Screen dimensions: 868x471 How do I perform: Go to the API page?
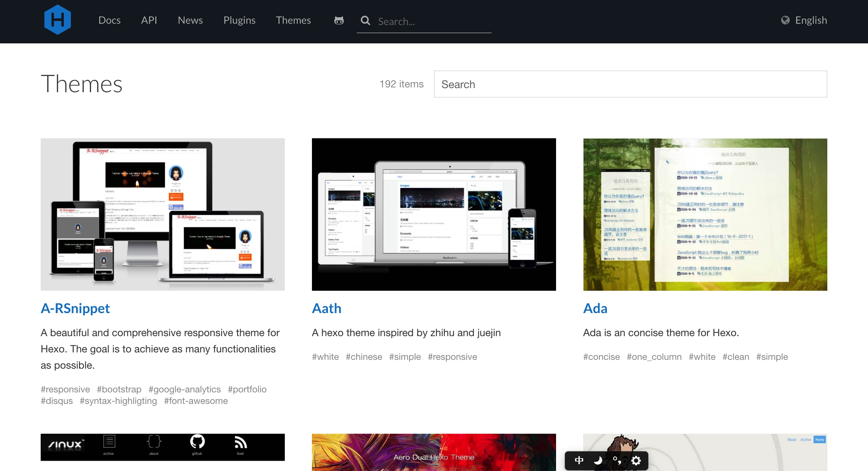[x=149, y=20]
